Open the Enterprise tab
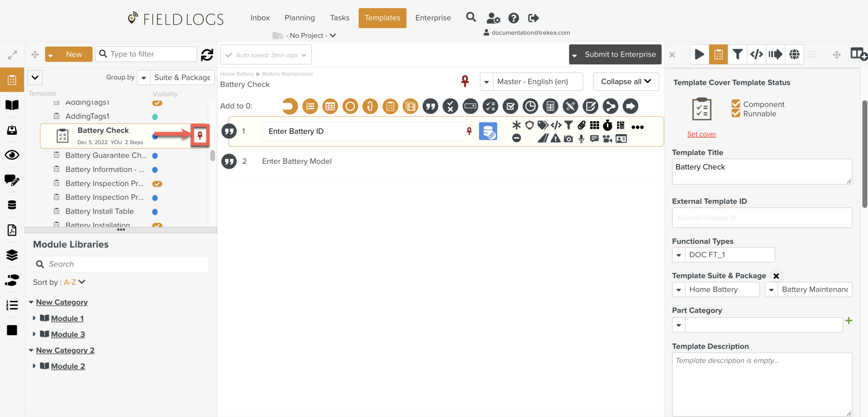 433,18
